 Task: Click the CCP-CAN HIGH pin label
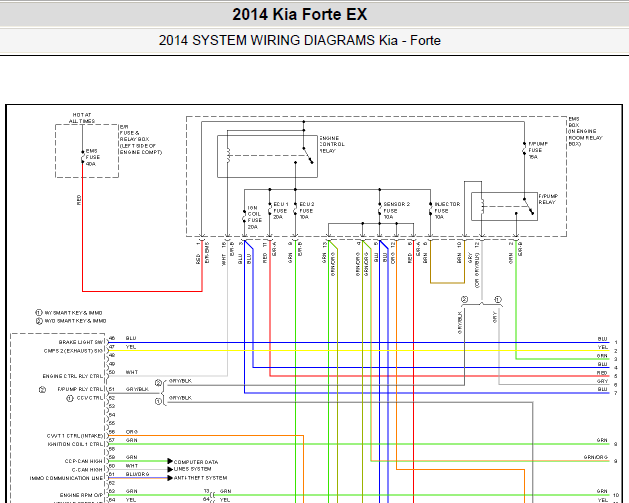coord(83,461)
